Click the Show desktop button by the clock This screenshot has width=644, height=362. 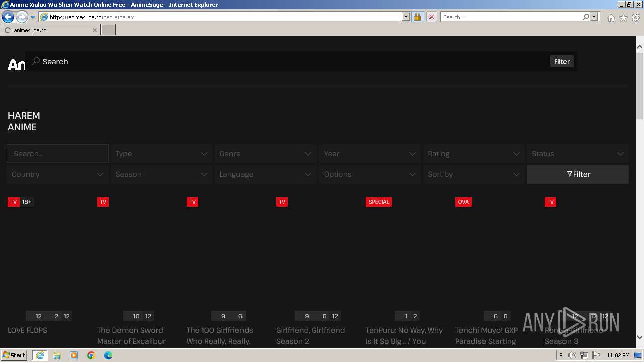pos(638,355)
